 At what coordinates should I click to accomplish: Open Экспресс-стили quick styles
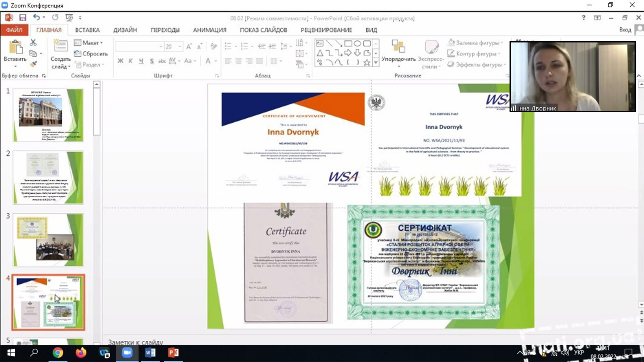click(x=431, y=54)
